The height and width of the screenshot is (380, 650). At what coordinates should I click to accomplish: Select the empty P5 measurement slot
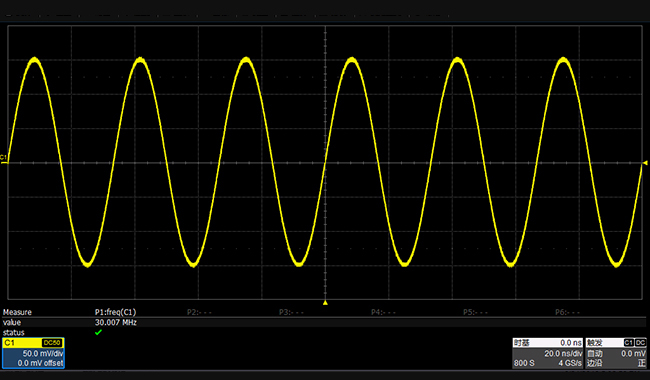(475, 312)
